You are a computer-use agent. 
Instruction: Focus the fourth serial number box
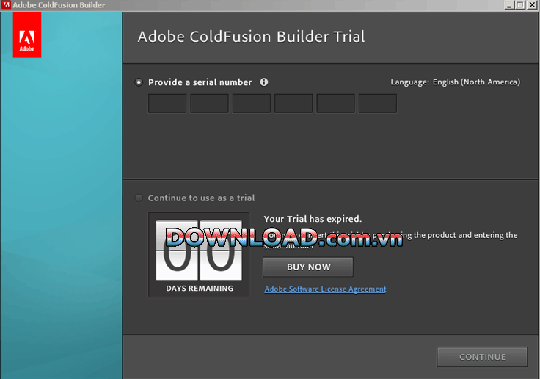(293, 103)
